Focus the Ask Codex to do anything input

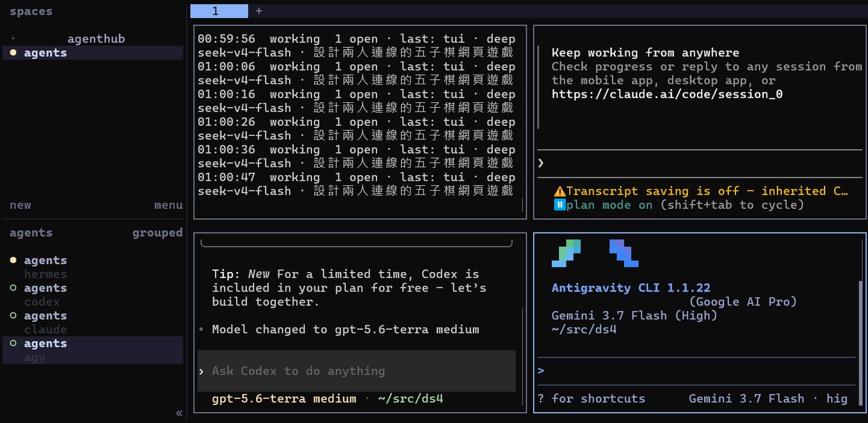click(356, 371)
